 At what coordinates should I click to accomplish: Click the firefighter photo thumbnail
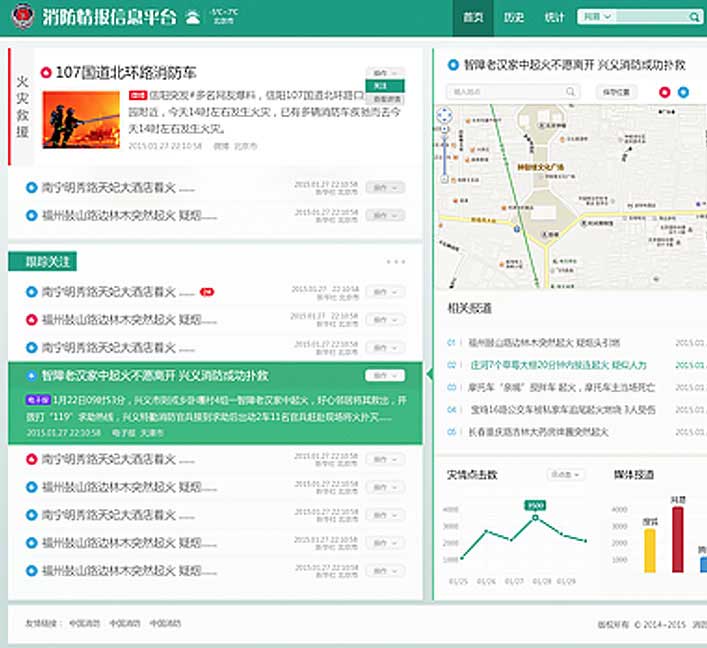click(75, 120)
